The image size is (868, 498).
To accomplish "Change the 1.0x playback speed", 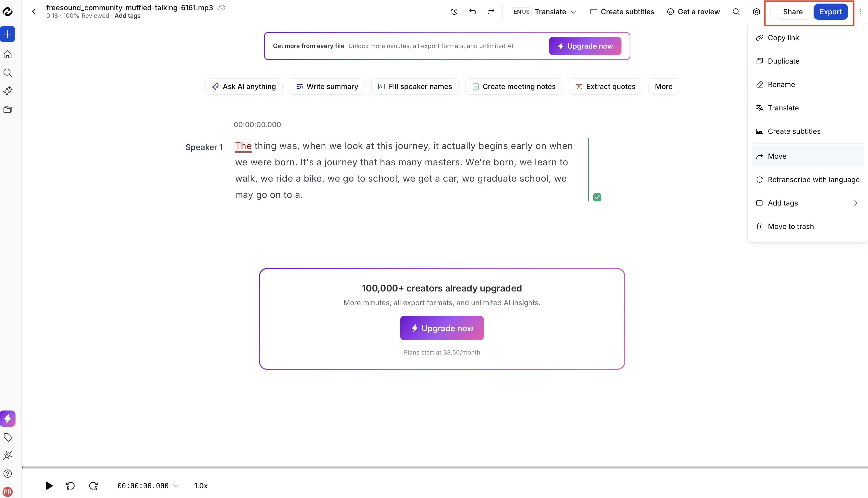I will [x=201, y=486].
